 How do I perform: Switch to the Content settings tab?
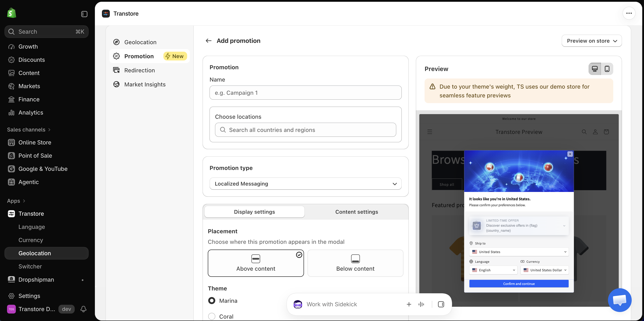point(356,212)
